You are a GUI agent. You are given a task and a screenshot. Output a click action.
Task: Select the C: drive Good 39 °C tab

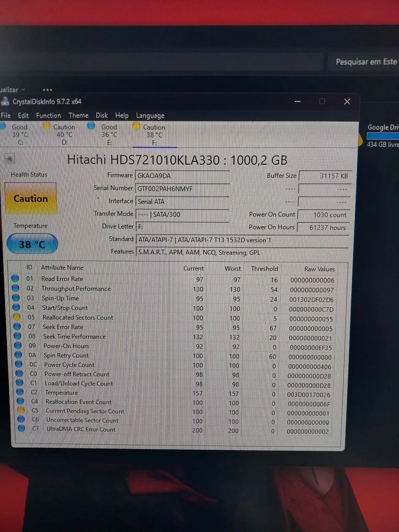(x=17, y=134)
